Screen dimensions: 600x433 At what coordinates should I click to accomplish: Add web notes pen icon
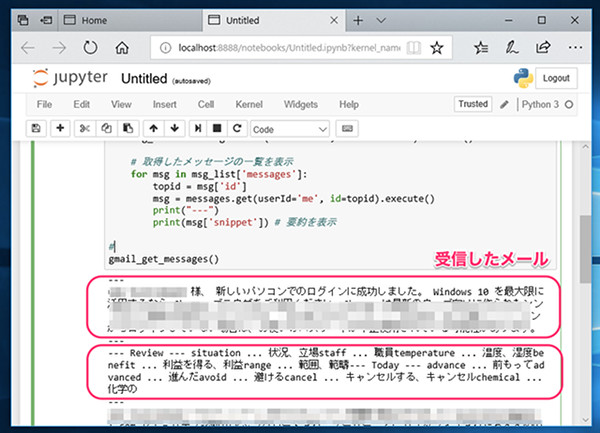coord(512,48)
